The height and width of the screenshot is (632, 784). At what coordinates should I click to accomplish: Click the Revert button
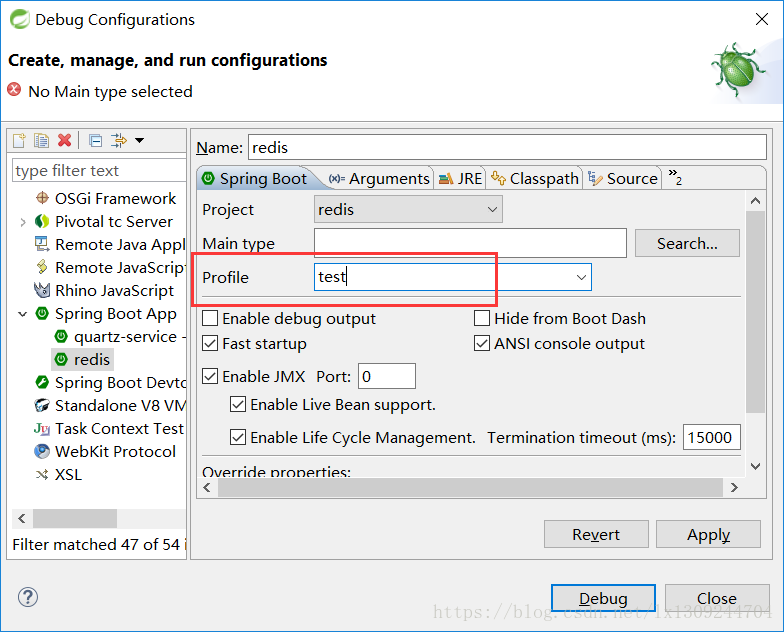(x=596, y=534)
